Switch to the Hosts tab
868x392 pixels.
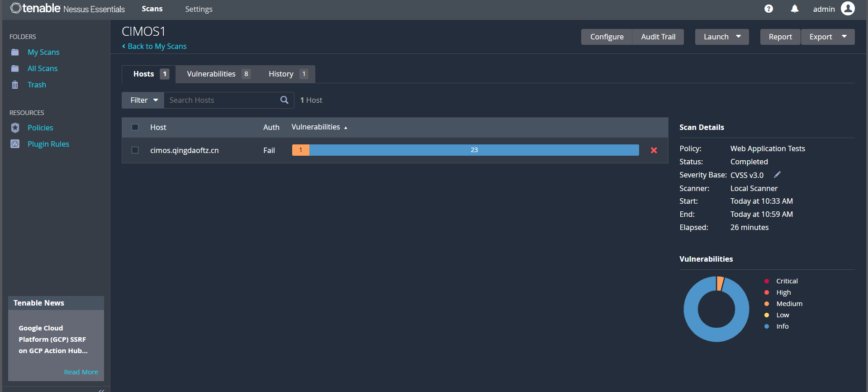(x=148, y=74)
